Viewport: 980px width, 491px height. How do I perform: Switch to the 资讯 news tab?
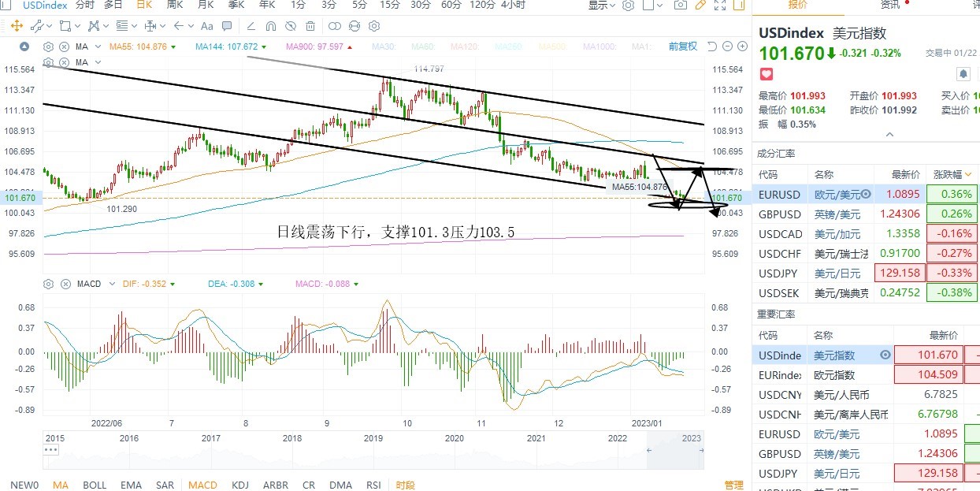(889, 5)
